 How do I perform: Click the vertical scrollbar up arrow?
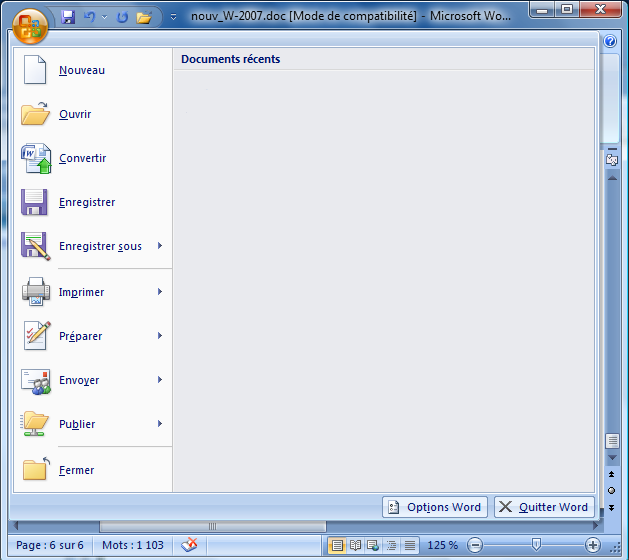[612, 178]
